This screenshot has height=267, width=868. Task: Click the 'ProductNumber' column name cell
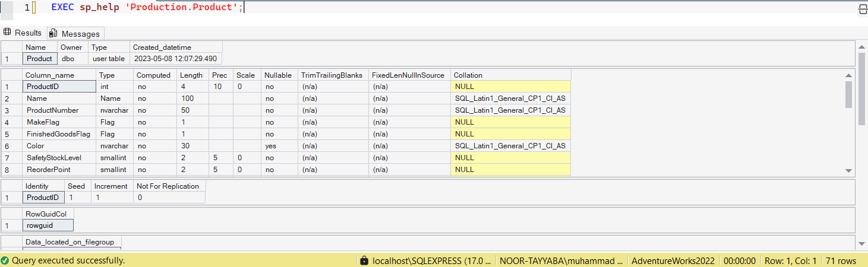tap(59, 110)
